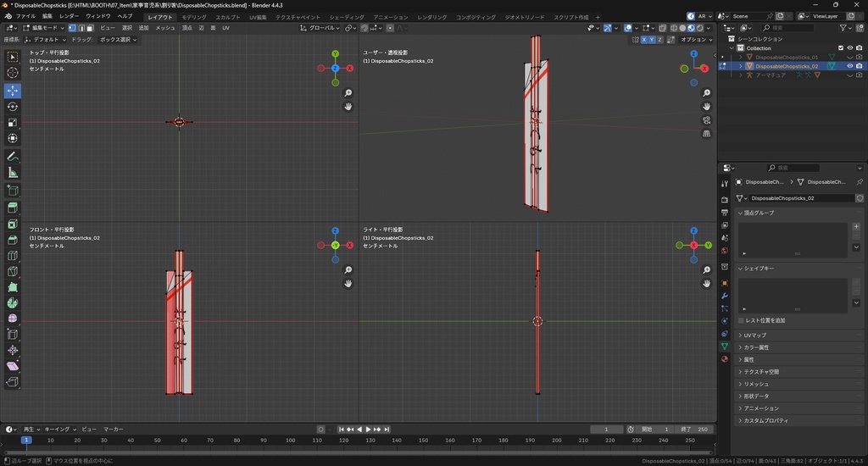Click pan hand icon in Front view

click(x=348, y=283)
